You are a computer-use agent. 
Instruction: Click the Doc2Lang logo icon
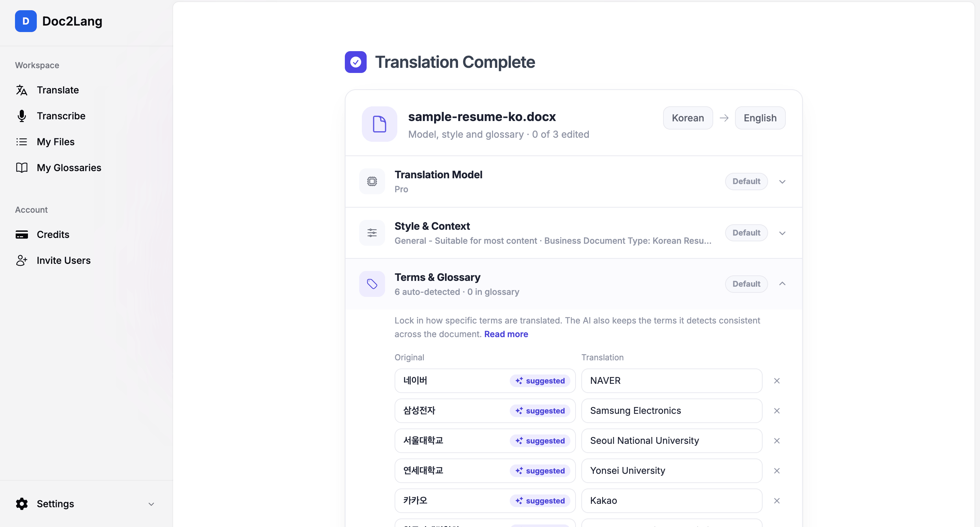26,21
